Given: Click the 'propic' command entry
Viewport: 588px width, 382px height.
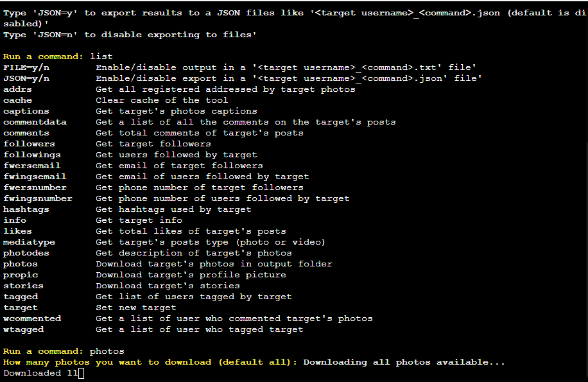Looking at the screenshot, I should tap(21, 275).
